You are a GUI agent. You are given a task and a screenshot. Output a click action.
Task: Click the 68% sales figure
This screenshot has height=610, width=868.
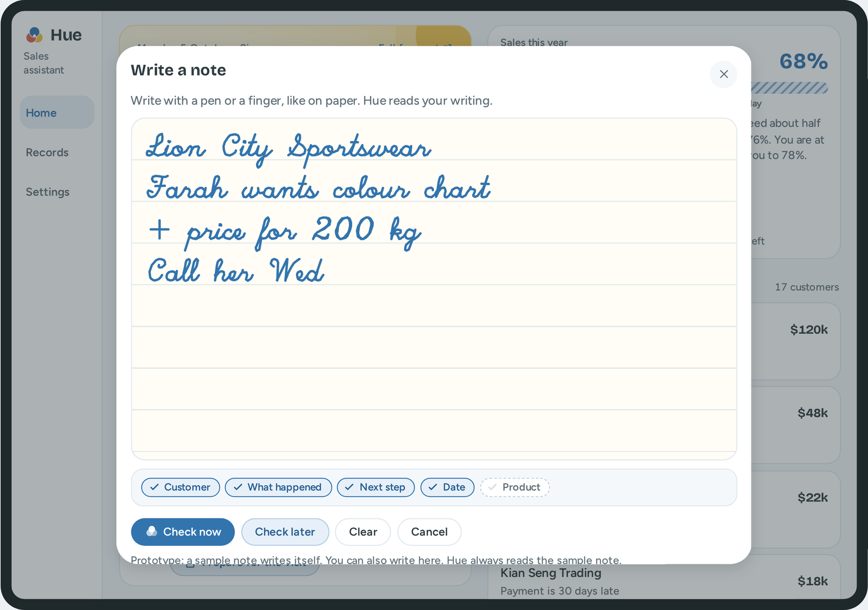(x=803, y=61)
